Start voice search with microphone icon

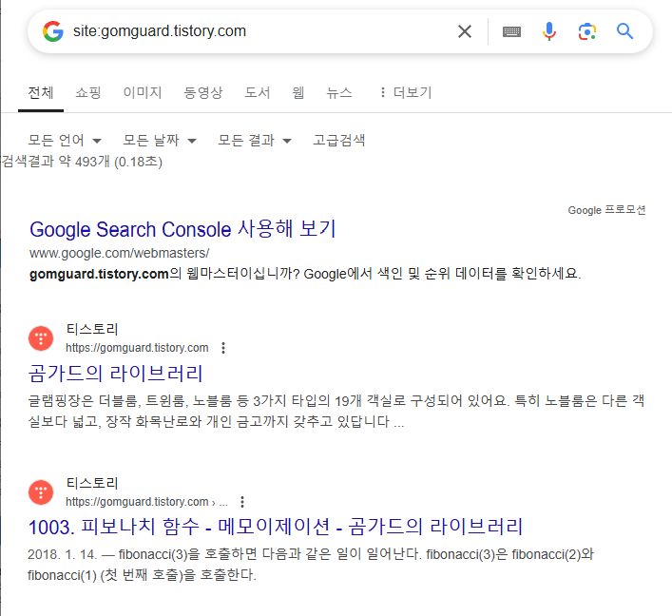[x=549, y=31]
